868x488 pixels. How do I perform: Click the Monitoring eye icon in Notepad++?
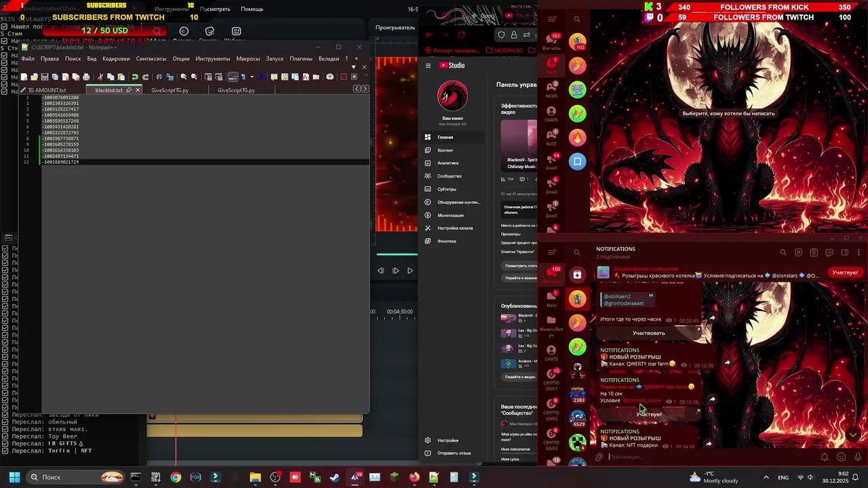pyautogui.click(x=330, y=77)
